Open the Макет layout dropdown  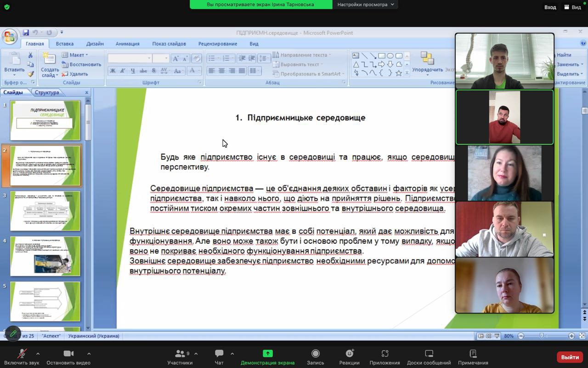click(75, 55)
